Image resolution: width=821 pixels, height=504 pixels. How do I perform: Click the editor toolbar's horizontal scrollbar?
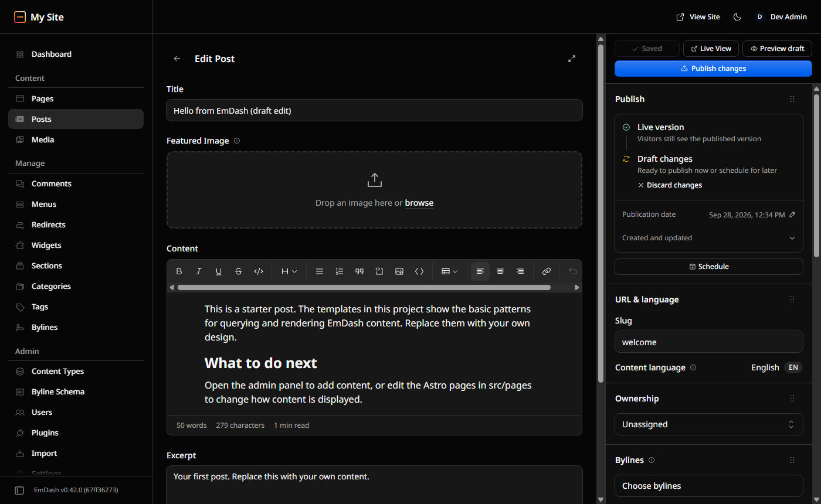pyautogui.click(x=364, y=287)
